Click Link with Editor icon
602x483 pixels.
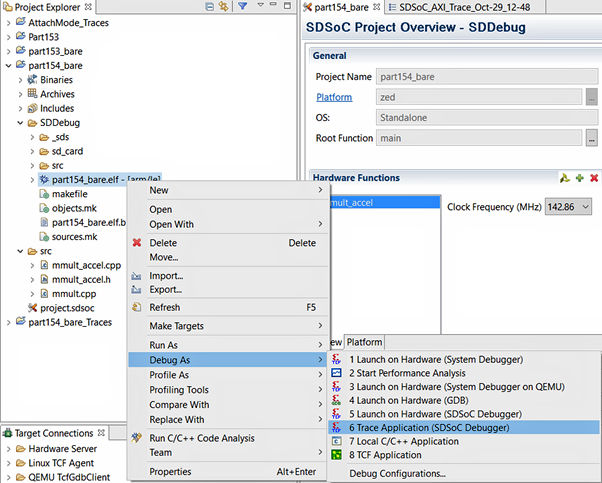click(x=223, y=7)
